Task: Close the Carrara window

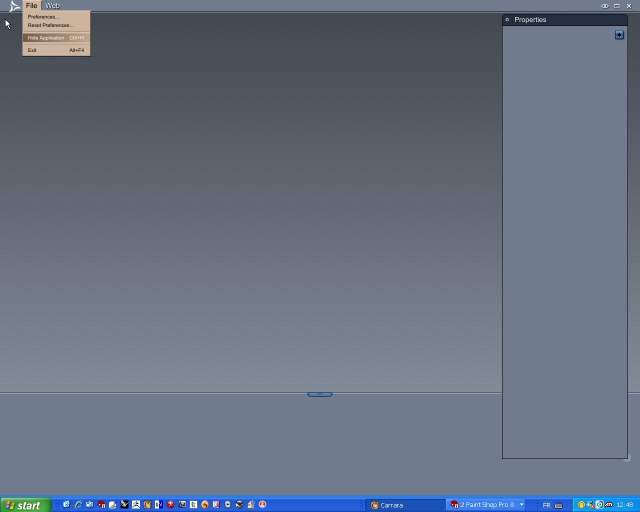Action: (629, 6)
